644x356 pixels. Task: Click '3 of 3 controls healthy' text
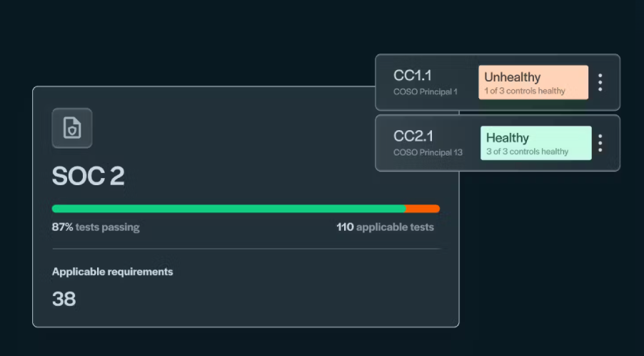[x=527, y=152]
